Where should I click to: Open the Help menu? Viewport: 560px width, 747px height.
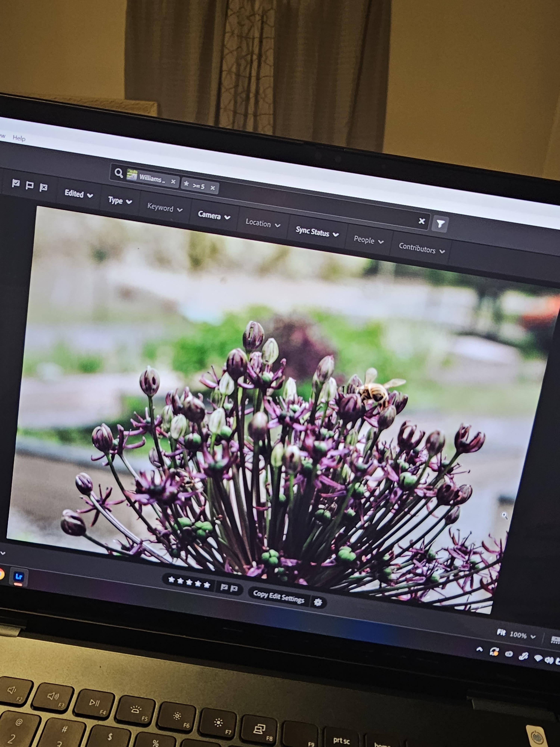click(19, 138)
